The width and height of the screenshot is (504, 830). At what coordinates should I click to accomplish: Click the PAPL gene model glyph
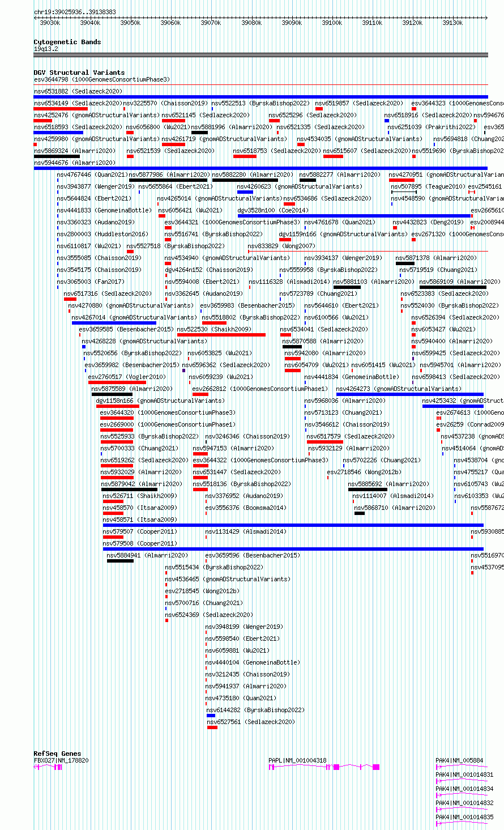coord(324,767)
